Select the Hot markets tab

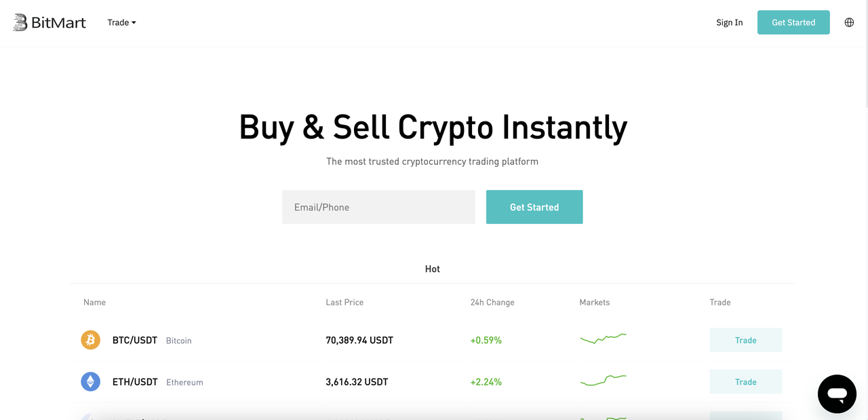pos(432,269)
